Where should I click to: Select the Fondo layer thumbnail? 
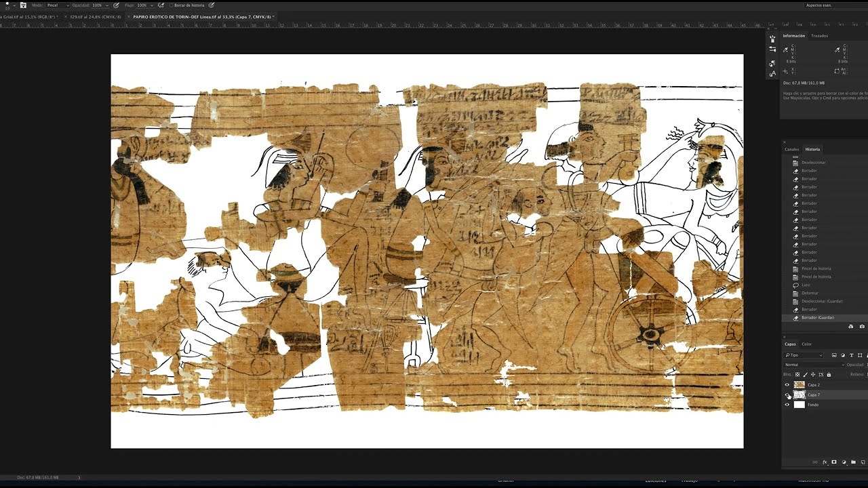tap(800, 405)
